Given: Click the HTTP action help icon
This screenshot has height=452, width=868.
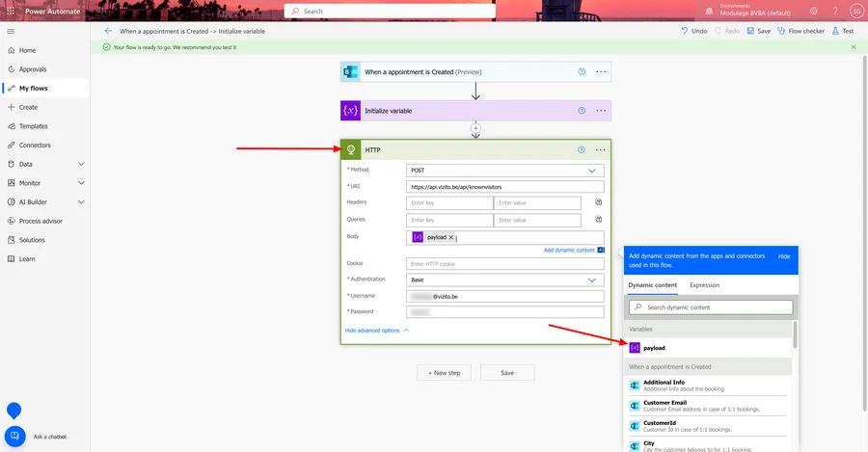Looking at the screenshot, I should (x=581, y=150).
